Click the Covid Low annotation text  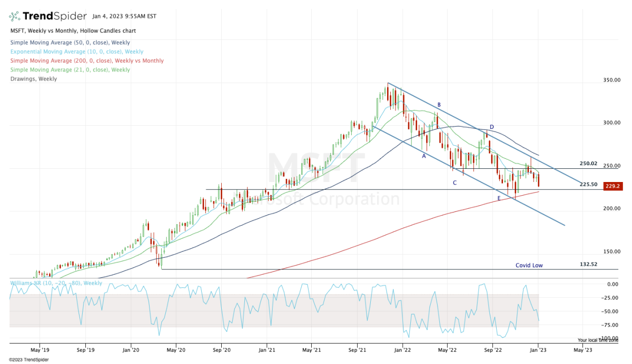[x=529, y=266]
